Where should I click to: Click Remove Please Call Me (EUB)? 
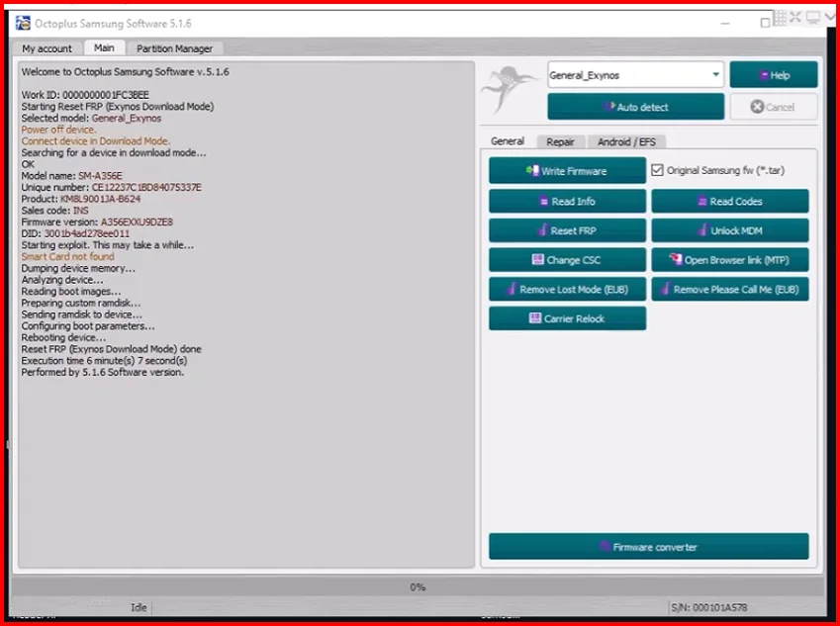pyautogui.click(x=729, y=289)
